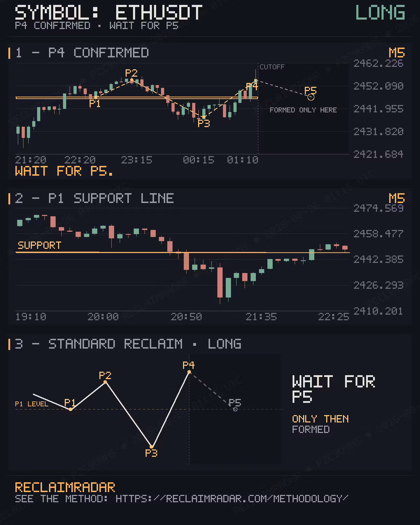Click the P1 marker in chart 1
Screen dimensions: 420x525
point(95,98)
